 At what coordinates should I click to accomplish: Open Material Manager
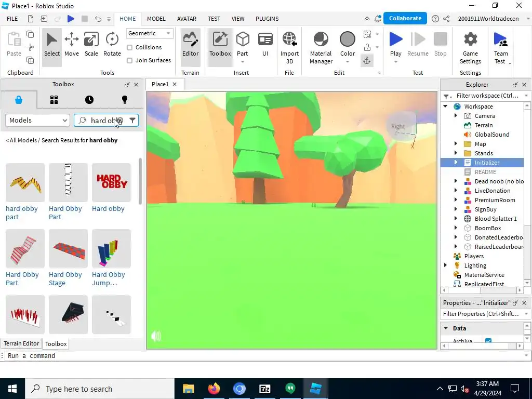click(321, 48)
